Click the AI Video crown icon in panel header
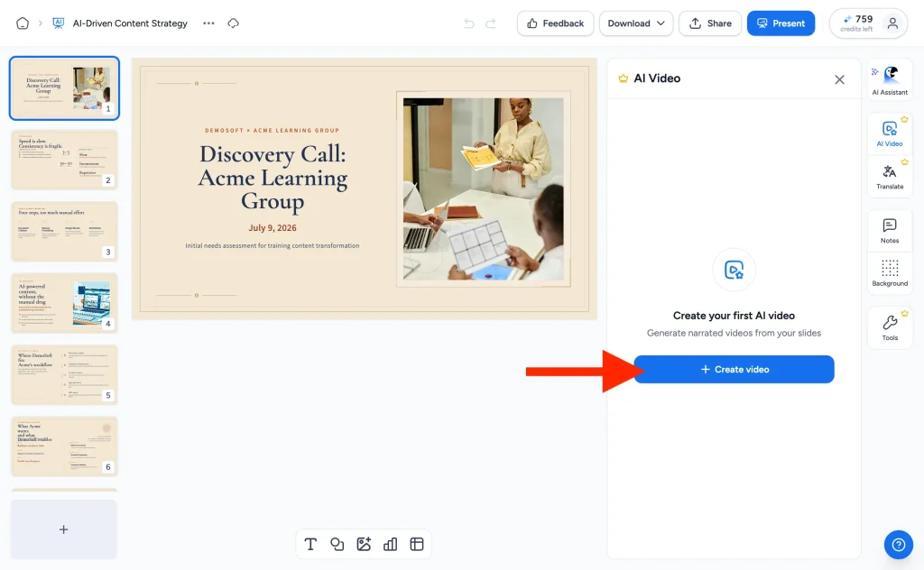 pyautogui.click(x=623, y=78)
